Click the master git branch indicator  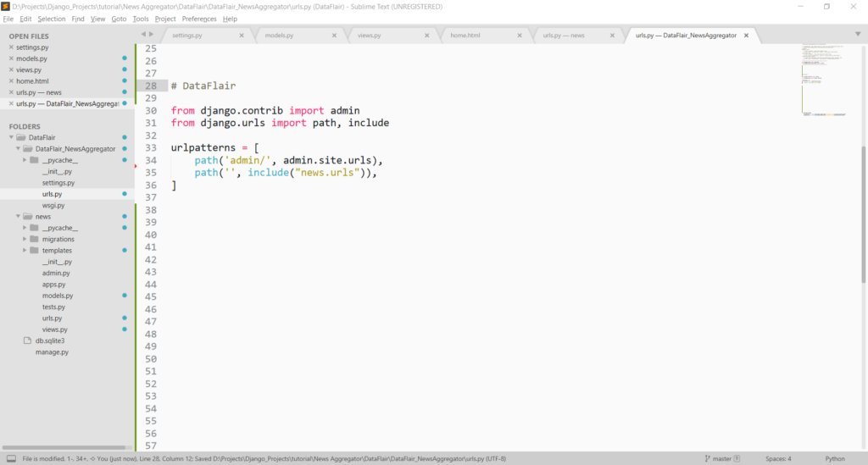pyautogui.click(x=723, y=458)
